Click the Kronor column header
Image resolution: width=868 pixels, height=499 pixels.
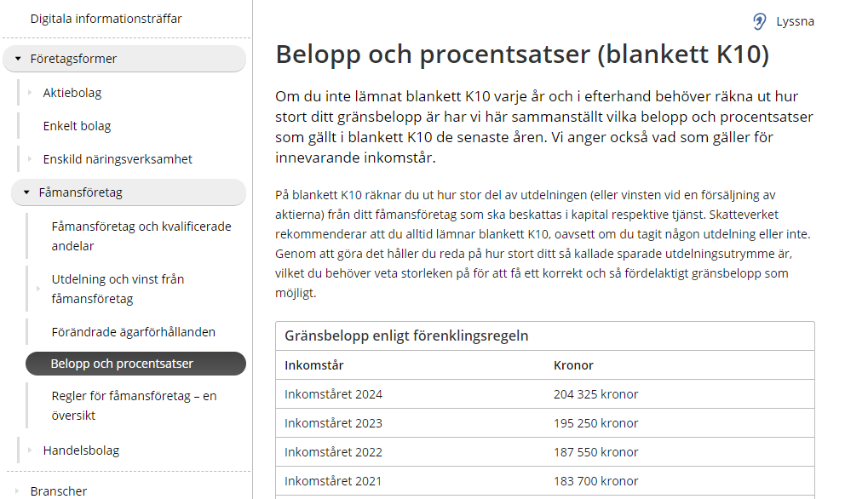(x=573, y=365)
